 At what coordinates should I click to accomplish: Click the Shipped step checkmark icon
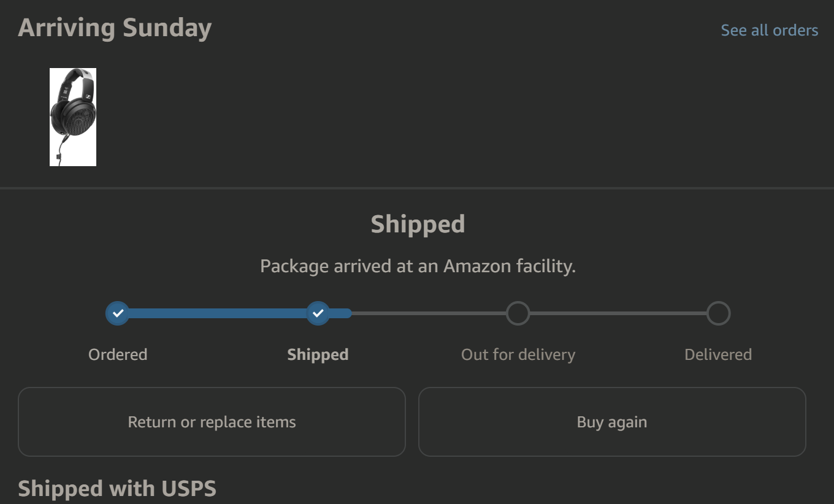[x=318, y=313]
